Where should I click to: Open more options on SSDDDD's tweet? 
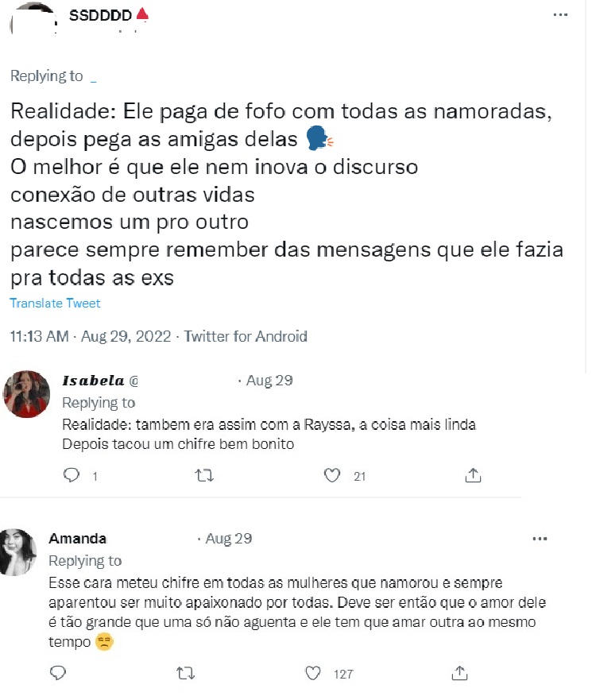(560, 16)
